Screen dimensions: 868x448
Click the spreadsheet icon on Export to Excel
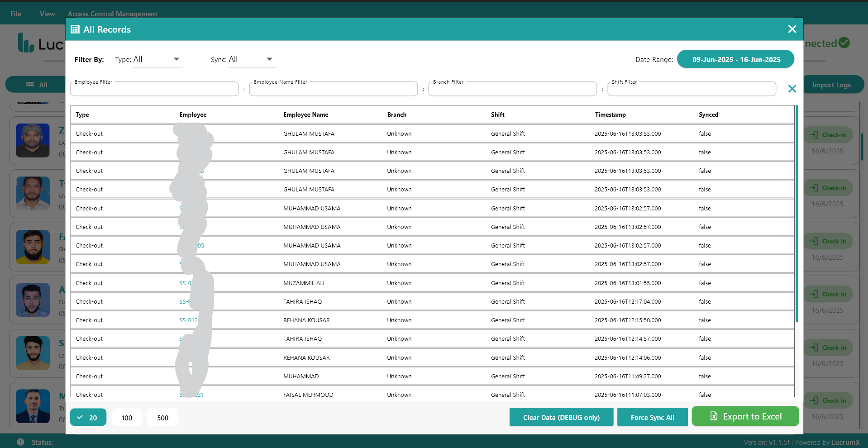coord(714,416)
